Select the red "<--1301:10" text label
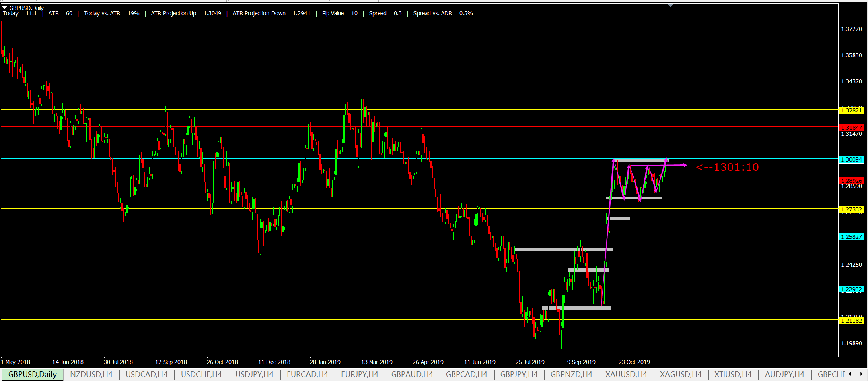The width and height of the screenshot is (868, 381). coord(727,167)
